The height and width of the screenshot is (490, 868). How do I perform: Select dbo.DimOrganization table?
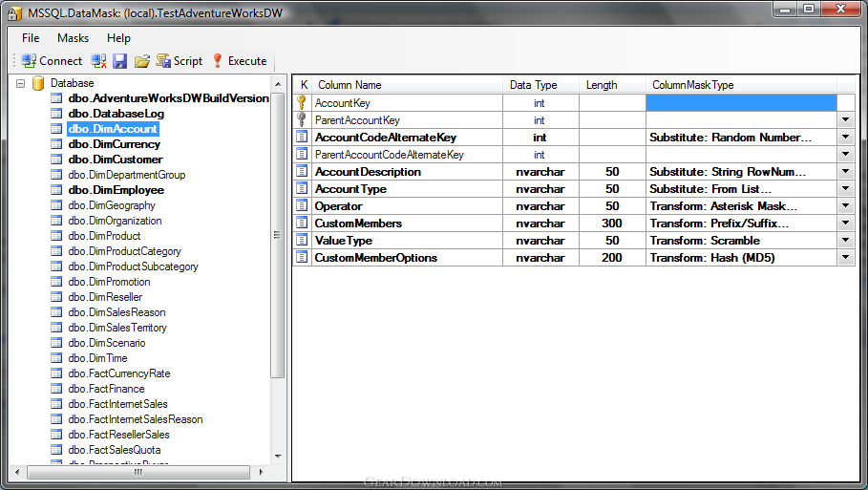tap(116, 221)
